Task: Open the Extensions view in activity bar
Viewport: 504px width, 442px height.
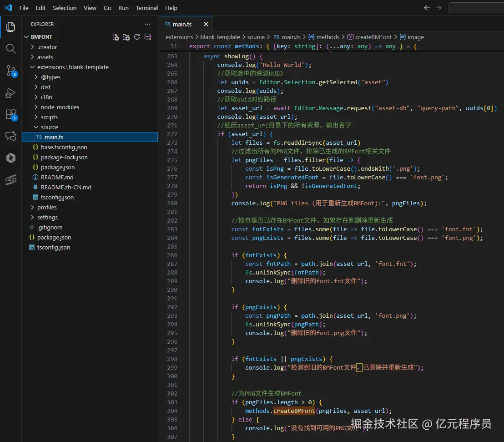Action: click(x=10, y=114)
